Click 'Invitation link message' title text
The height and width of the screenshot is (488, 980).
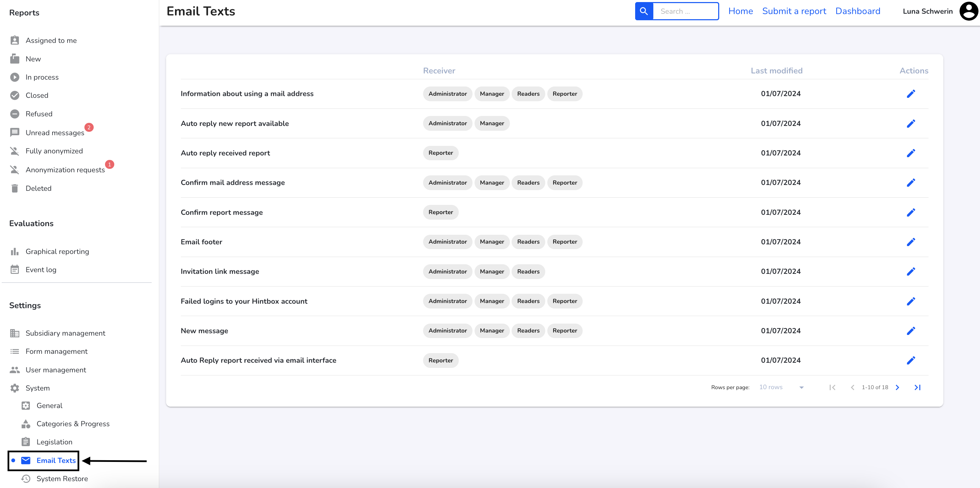(x=220, y=271)
